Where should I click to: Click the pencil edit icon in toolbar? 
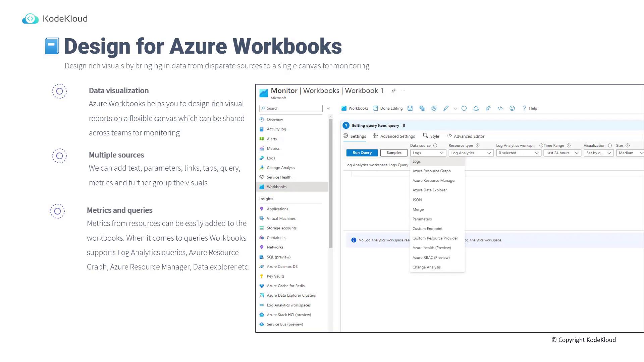pos(446,108)
